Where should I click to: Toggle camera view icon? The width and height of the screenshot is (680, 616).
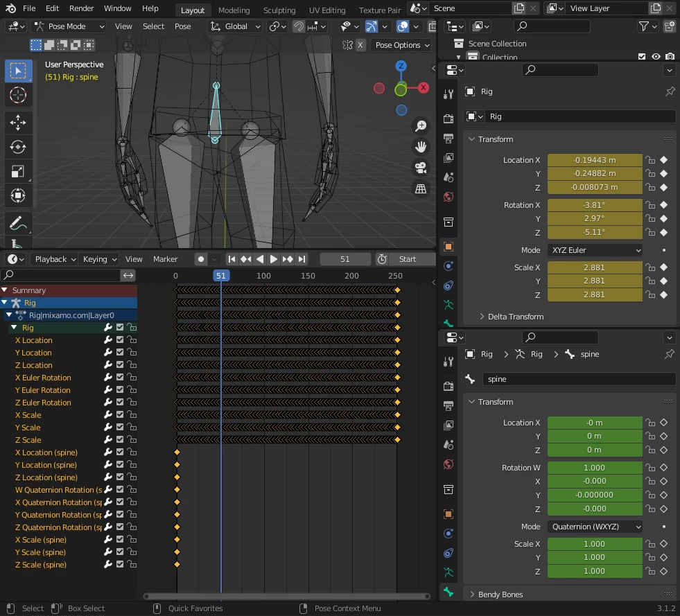421,168
